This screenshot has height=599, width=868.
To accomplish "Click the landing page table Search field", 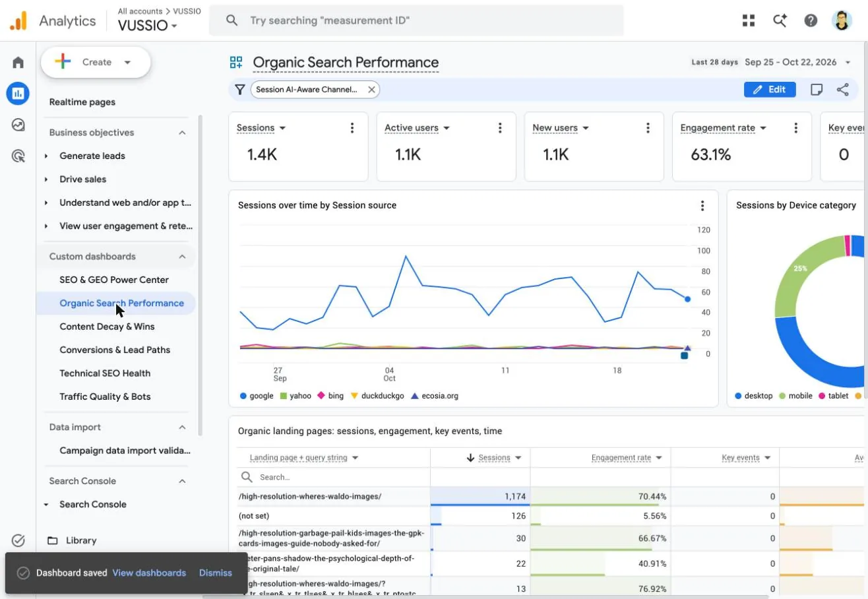I will (333, 477).
